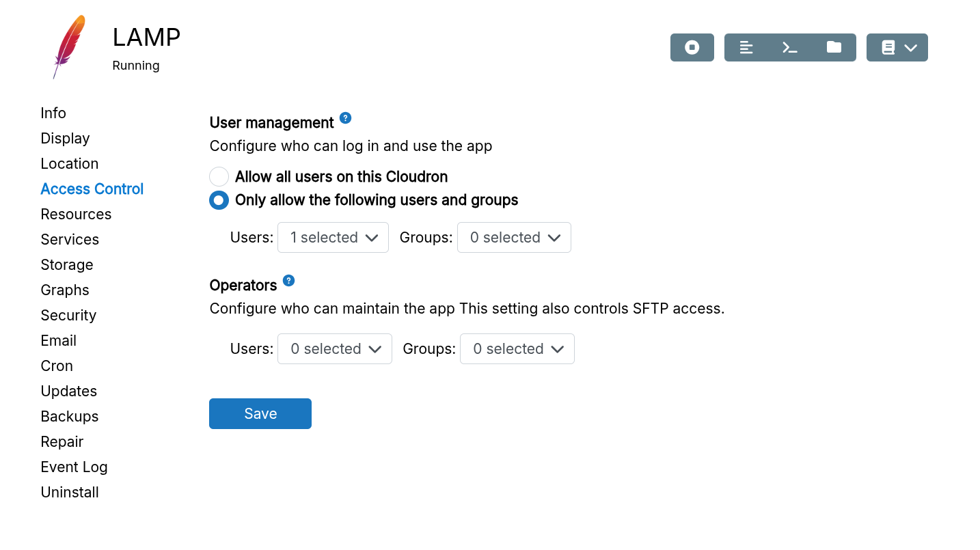Switch to the Security section
The height and width of the screenshot is (550, 980).
(x=68, y=315)
